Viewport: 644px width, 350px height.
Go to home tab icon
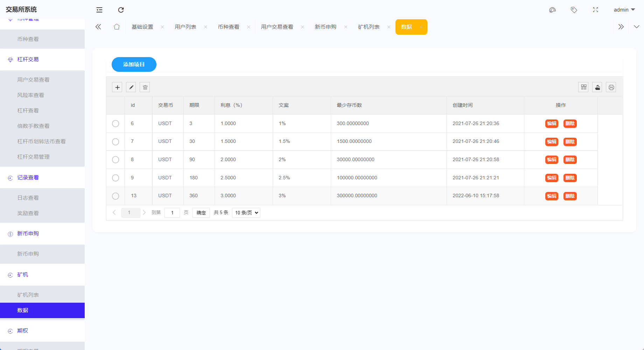[117, 27]
